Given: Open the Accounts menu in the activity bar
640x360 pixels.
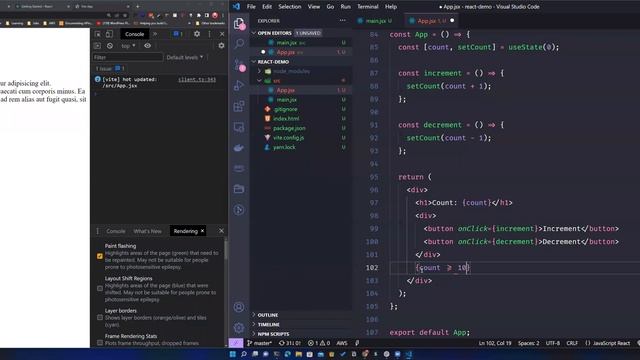Looking at the screenshot, I should [x=239, y=307].
